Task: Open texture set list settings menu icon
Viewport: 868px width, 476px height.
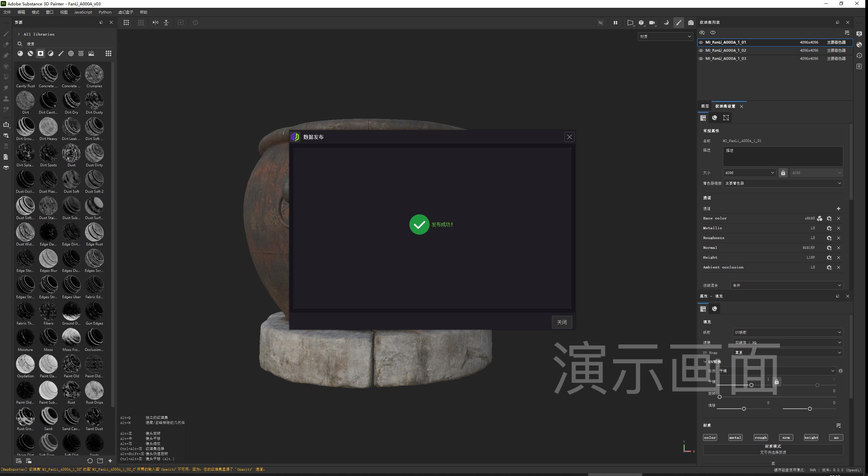Action: (x=847, y=33)
